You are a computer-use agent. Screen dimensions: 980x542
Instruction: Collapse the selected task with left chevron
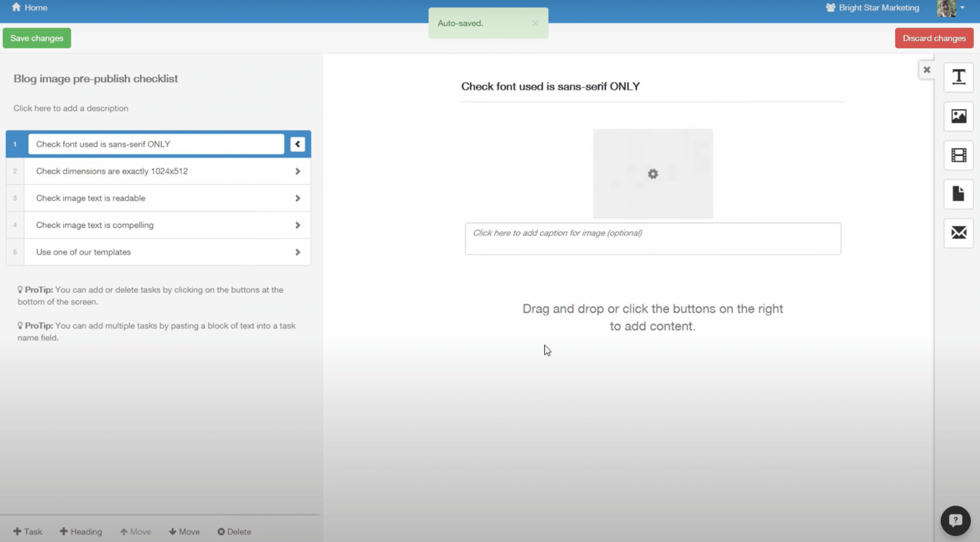click(297, 144)
